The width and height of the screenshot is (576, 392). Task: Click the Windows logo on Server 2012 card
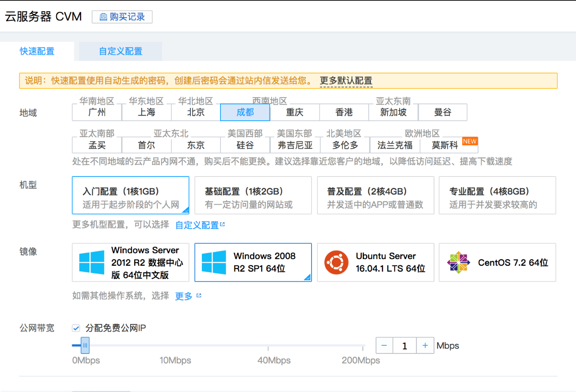point(92,263)
